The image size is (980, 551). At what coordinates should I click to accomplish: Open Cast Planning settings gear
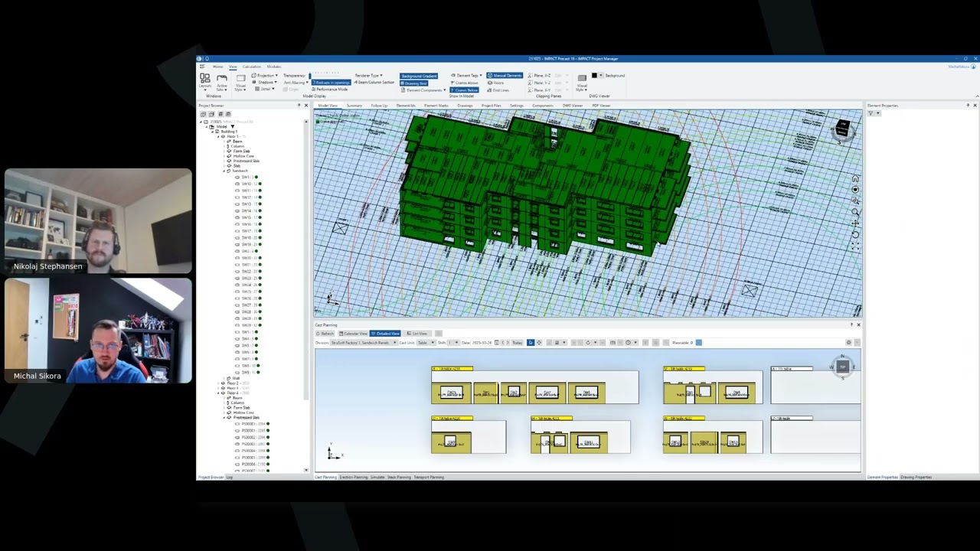[848, 342]
